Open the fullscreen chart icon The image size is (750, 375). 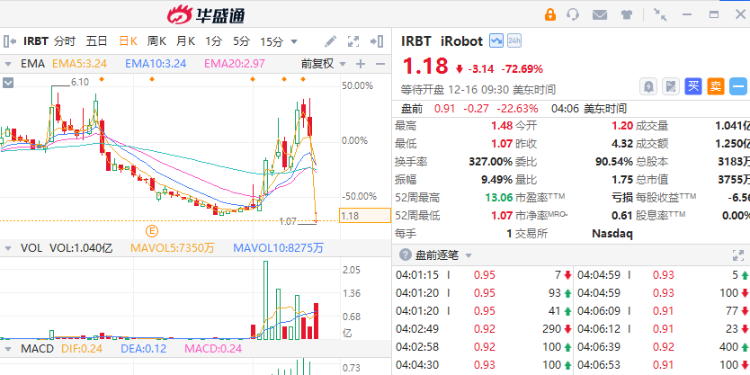(353, 42)
